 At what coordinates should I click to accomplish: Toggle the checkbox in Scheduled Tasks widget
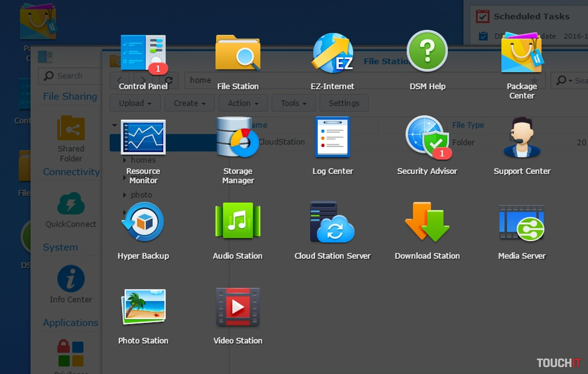pyautogui.click(x=483, y=36)
